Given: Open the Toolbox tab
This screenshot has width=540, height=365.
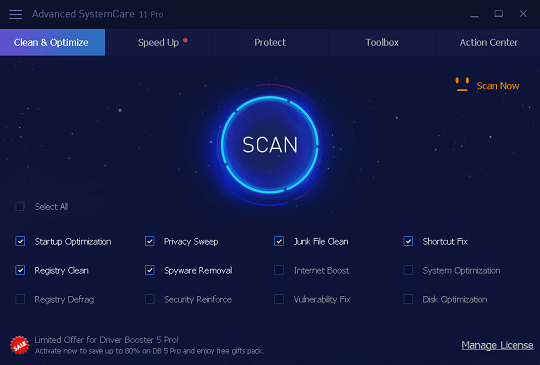Looking at the screenshot, I should tap(382, 42).
